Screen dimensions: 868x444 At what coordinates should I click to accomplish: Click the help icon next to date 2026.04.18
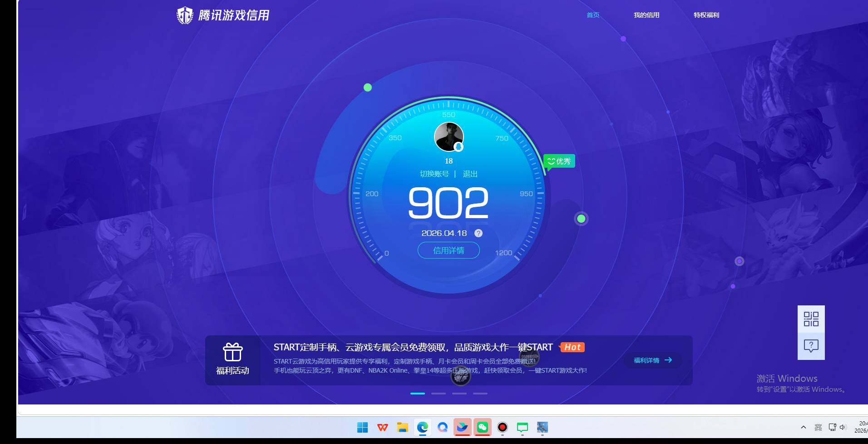(478, 233)
